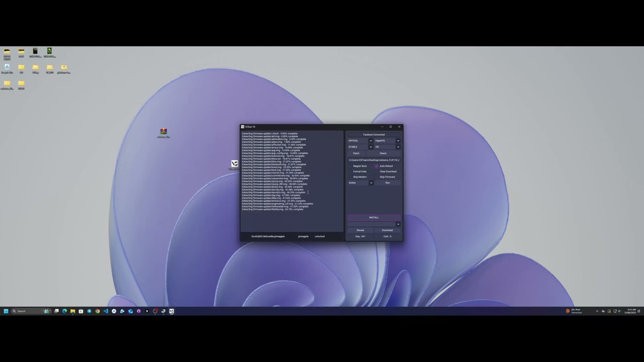Enable the Magisk Boot checkbox
Image resolution: width=644 pixels, height=362 pixels.
click(x=351, y=166)
